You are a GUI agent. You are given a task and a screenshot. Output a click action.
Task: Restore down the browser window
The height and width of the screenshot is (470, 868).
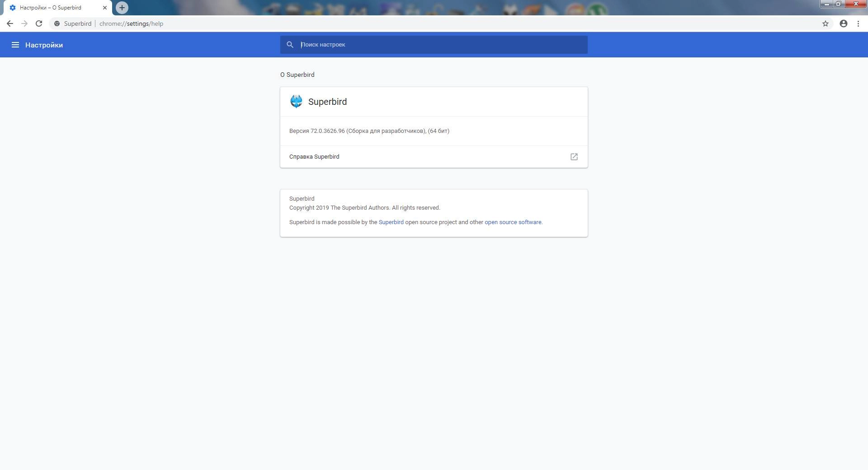(838, 4)
